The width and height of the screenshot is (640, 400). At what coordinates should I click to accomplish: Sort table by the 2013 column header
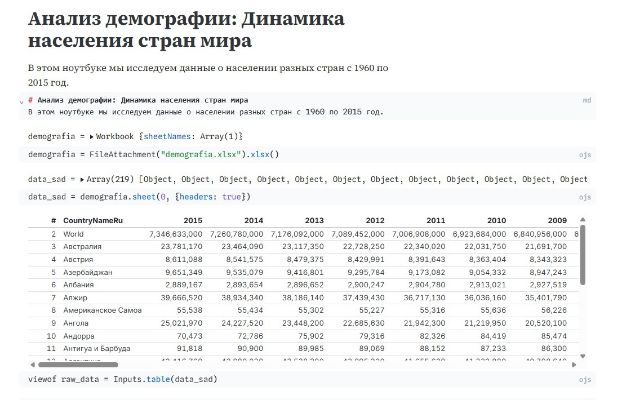pyautogui.click(x=314, y=220)
